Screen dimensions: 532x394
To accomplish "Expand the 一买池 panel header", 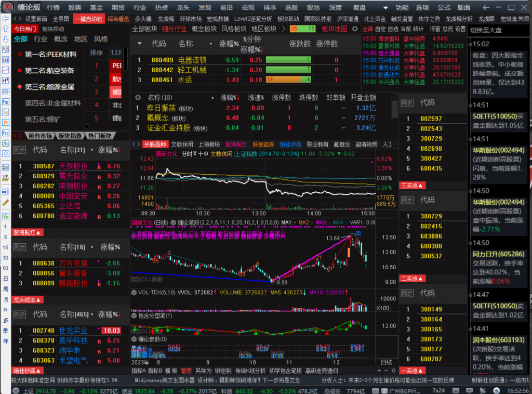I will point(412,371).
